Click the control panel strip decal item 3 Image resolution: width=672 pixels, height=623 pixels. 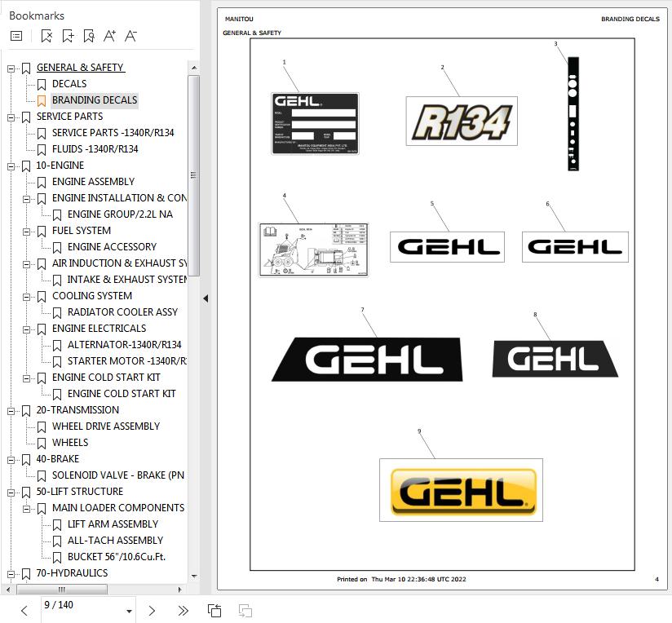573,114
